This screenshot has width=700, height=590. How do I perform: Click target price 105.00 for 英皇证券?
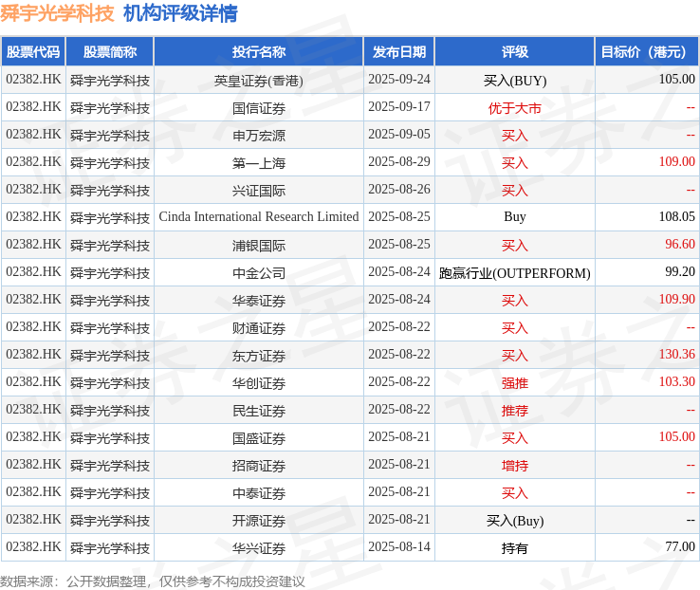[677, 80]
